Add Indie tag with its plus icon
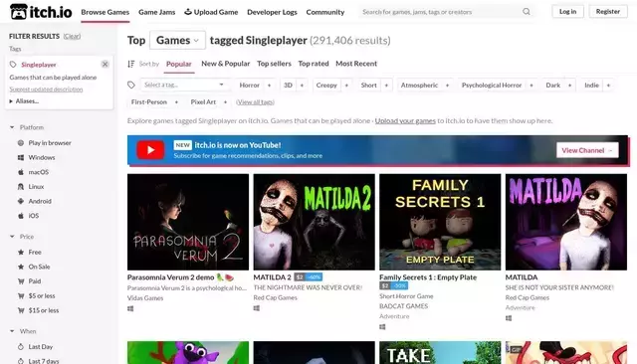637x364 pixels. (x=608, y=86)
